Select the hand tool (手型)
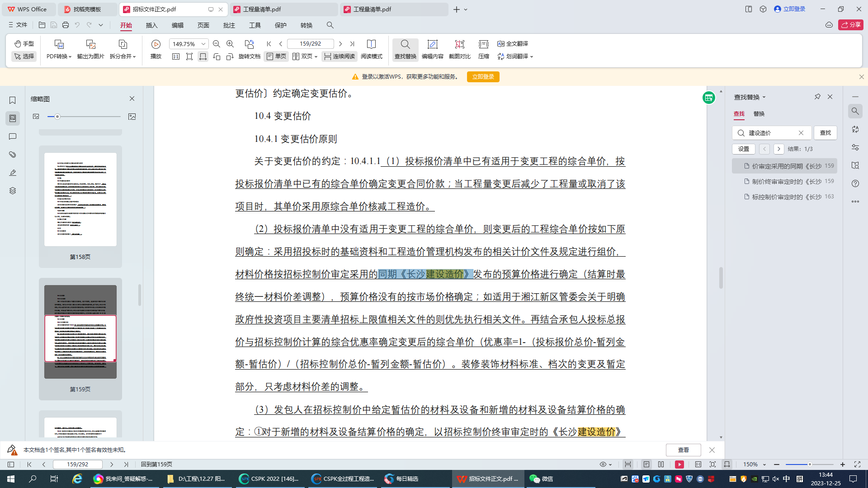Screen dimensions: 868x488 point(24,43)
